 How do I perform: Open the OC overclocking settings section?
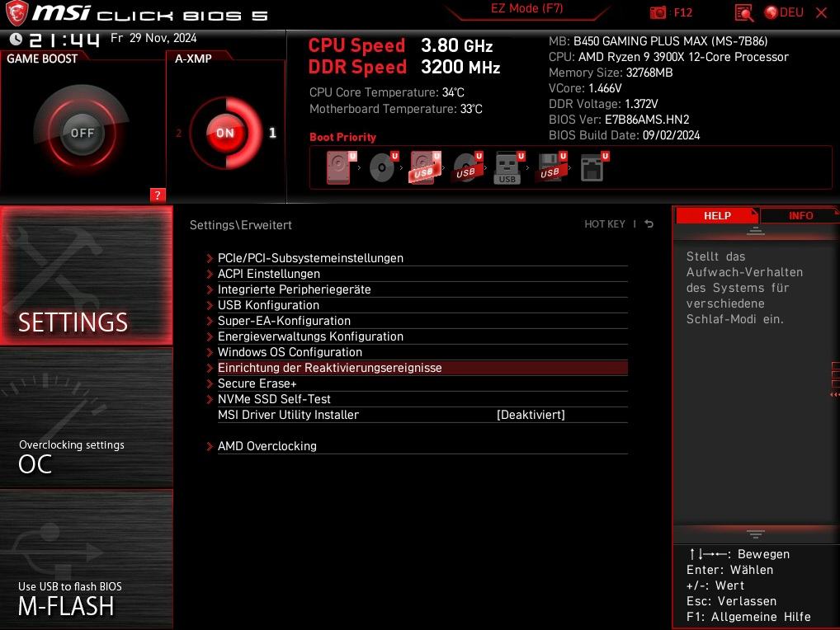pyautogui.click(x=87, y=419)
